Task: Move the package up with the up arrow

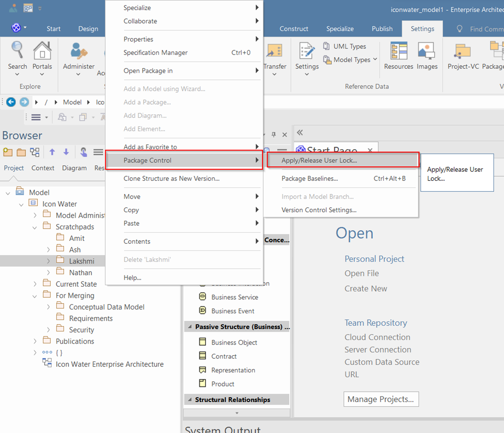Action: click(52, 152)
